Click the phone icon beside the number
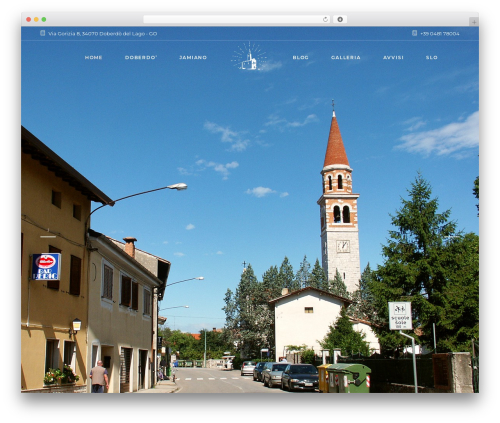This screenshot has width=500, height=423. click(414, 33)
